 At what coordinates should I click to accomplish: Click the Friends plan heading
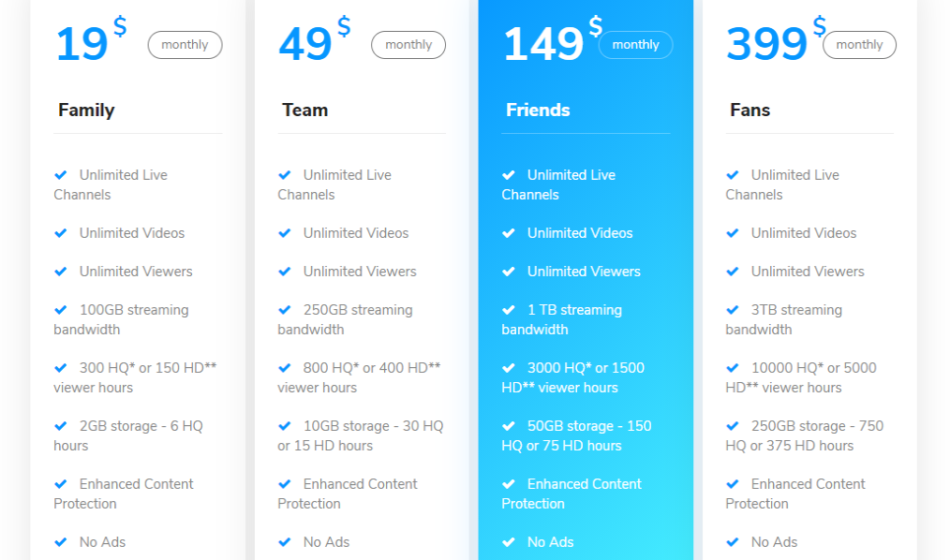click(538, 111)
